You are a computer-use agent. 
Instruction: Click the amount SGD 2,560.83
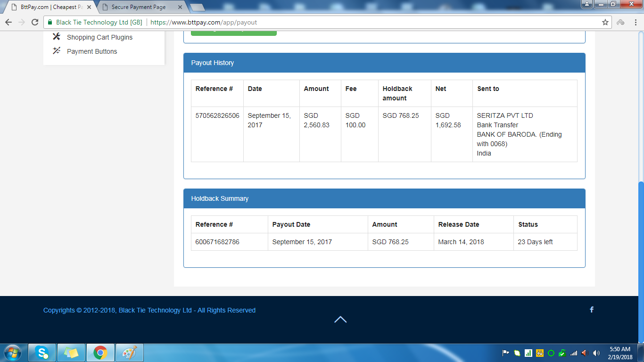[x=316, y=120]
